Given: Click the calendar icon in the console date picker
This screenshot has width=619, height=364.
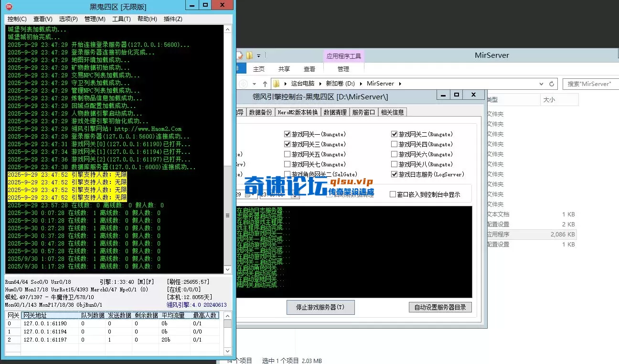Looking at the screenshot, I should (248, 195).
